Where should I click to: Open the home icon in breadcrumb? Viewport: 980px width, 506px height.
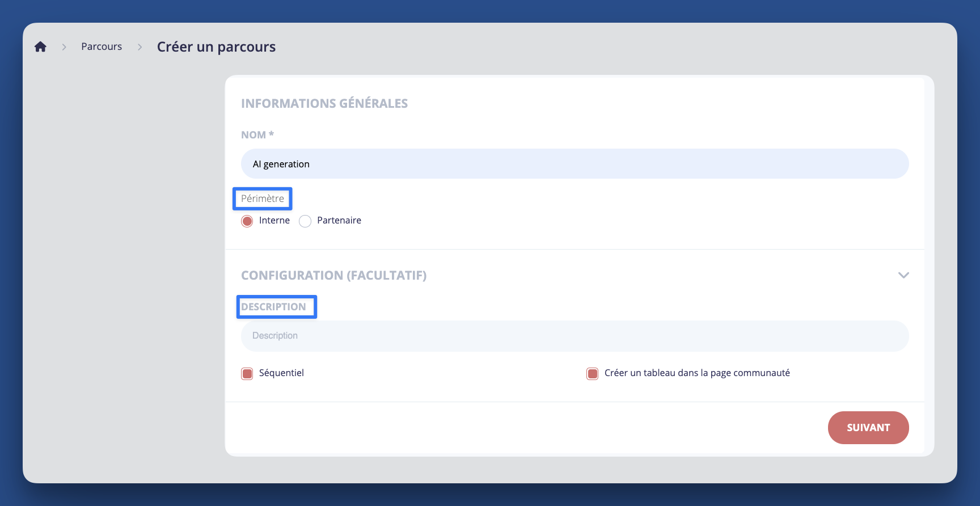click(x=40, y=47)
